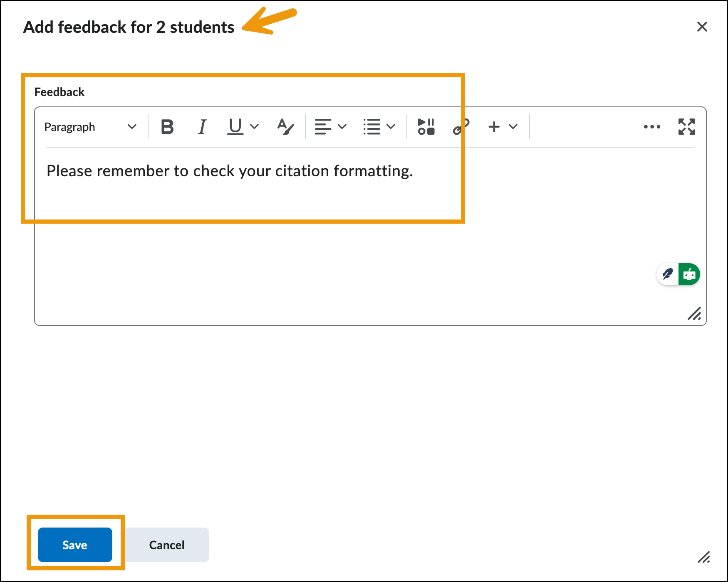Expand the alignment options chevron
Screen dimensions: 728x582
[342, 127]
